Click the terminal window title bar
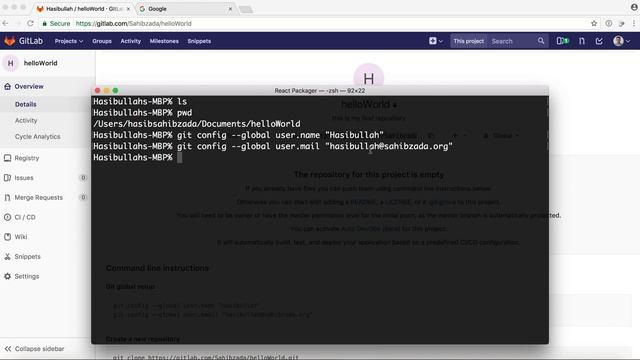Viewport: 640px width, 360px height. point(320,91)
